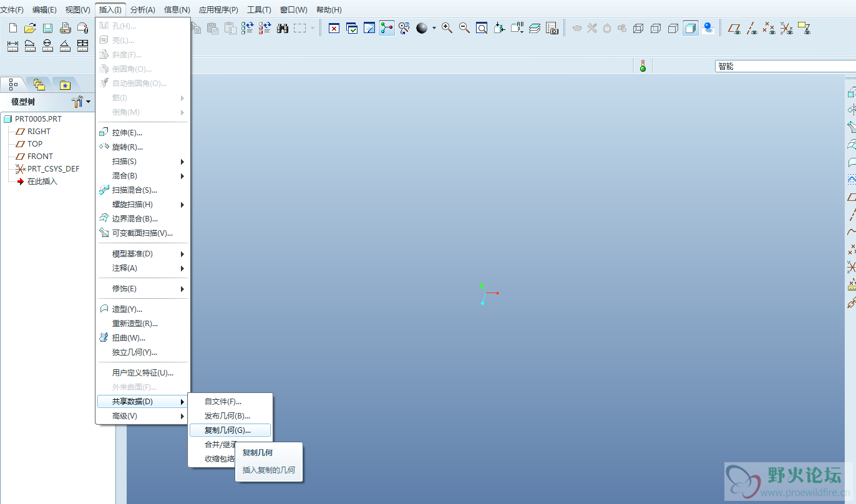Choose 旋转(R)... revolve menu item
Viewport: 856px width, 504px height.
[143, 147]
